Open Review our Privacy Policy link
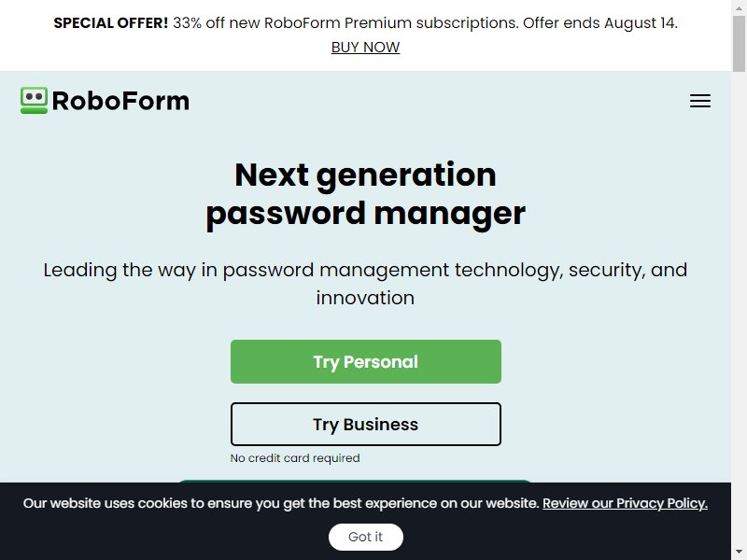The height and width of the screenshot is (560, 747). [x=625, y=503]
